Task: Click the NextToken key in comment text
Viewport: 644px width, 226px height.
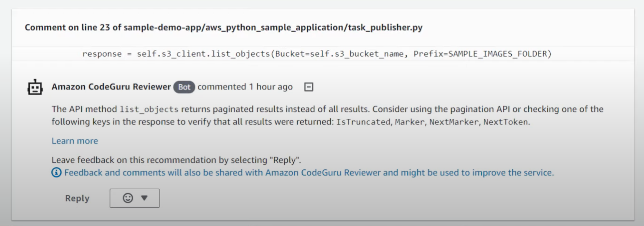Action: 506,122
